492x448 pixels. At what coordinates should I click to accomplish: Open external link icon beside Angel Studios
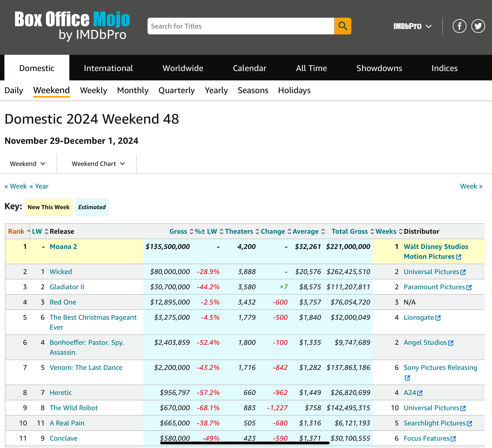[x=451, y=343]
